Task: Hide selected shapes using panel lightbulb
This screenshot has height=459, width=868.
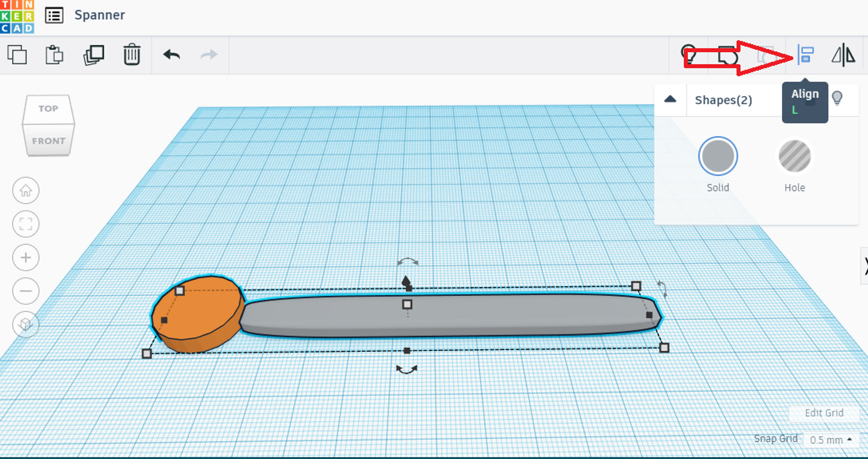Action: [x=837, y=98]
